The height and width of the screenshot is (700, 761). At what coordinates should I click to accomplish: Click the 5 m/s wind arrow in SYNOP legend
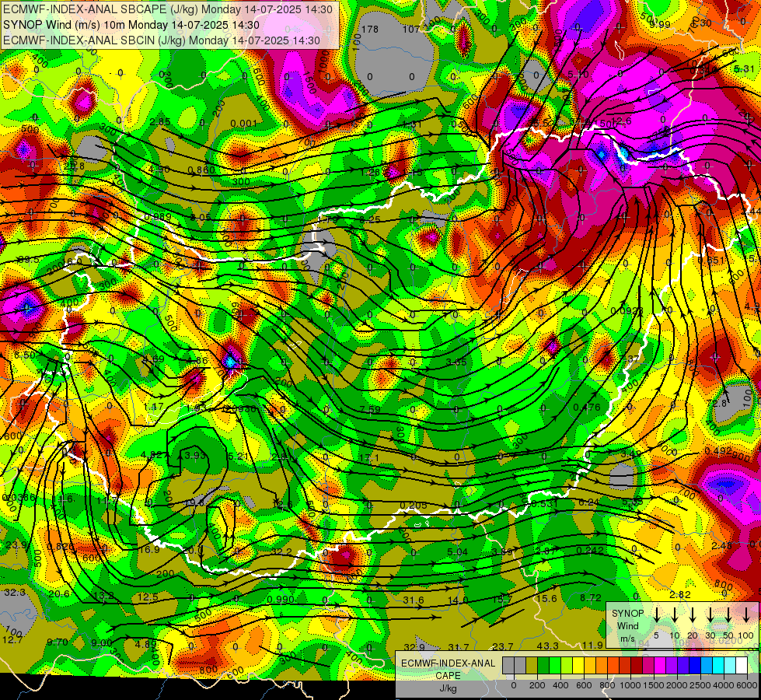pos(656,614)
